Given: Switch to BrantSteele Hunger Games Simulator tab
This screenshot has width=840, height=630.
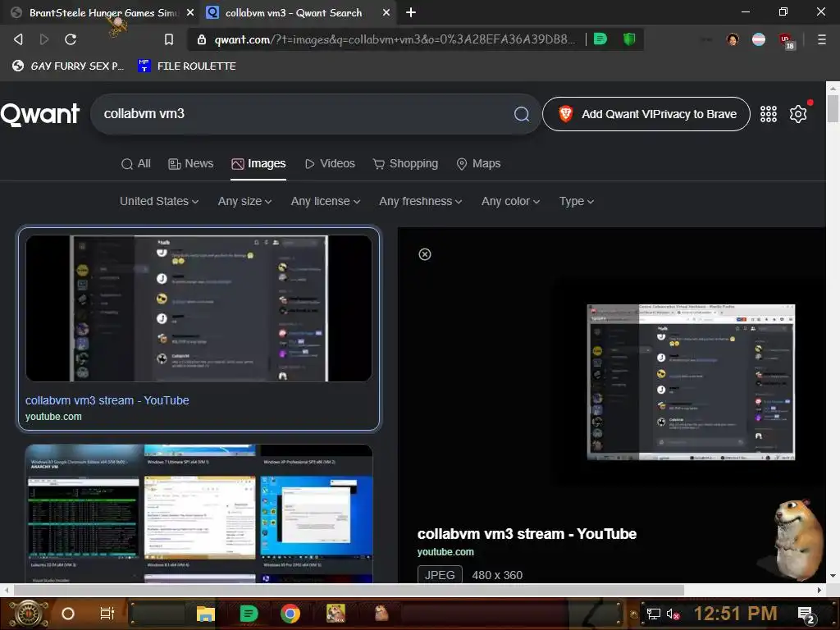Looking at the screenshot, I should click(x=102, y=12).
